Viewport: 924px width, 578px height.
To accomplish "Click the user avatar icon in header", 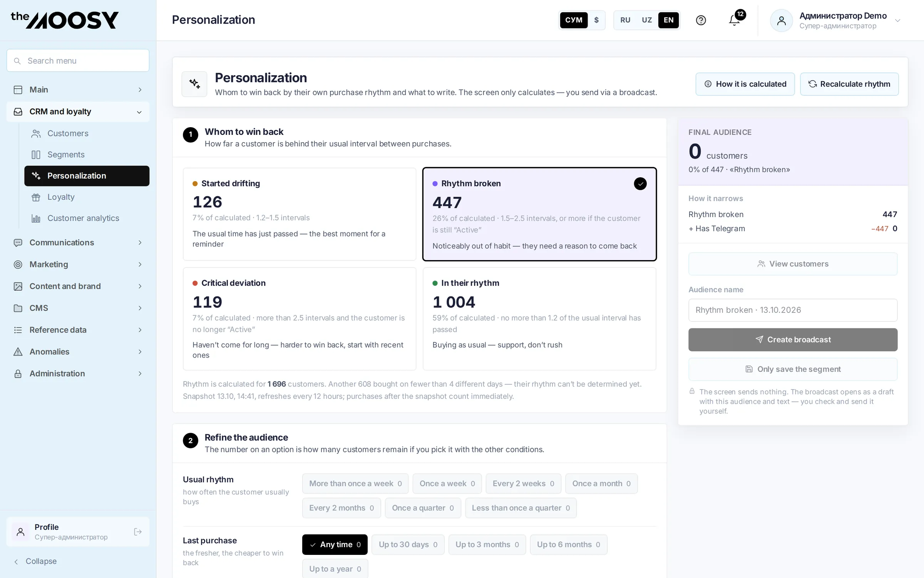I will [781, 20].
